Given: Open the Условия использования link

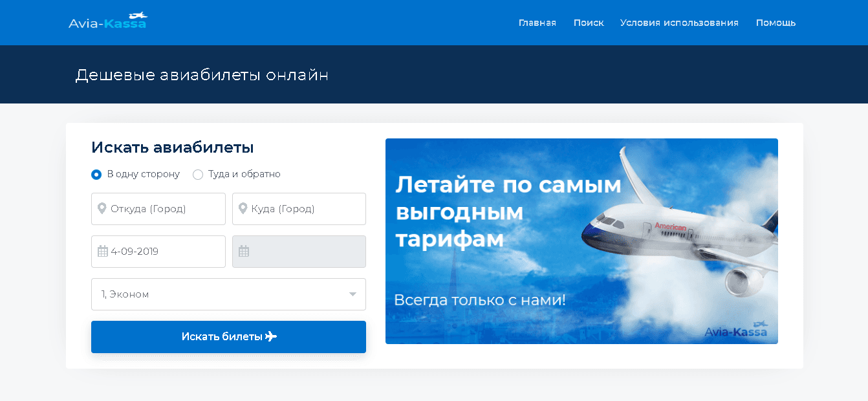Looking at the screenshot, I should pos(679,23).
